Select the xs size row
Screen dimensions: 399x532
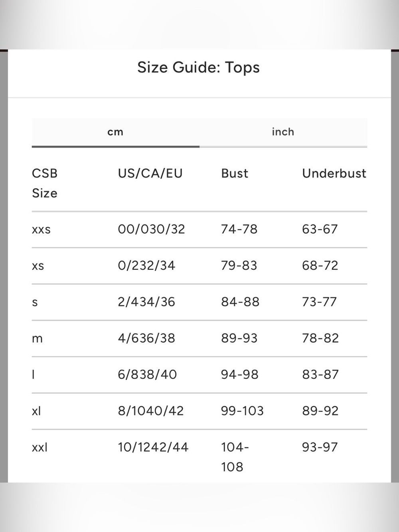coord(199,266)
